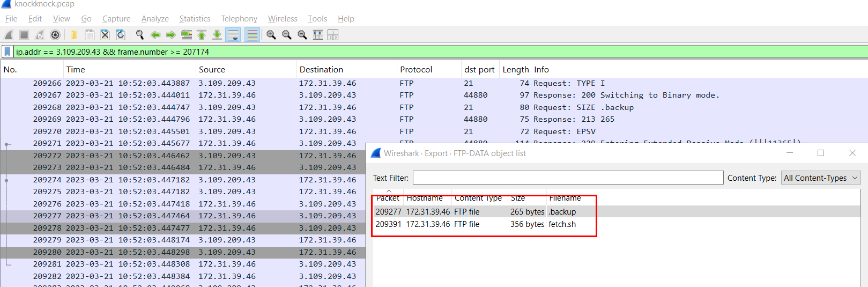Click the zoom out magnifier icon
Screen dimensions: 868x287
coord(287,35)
